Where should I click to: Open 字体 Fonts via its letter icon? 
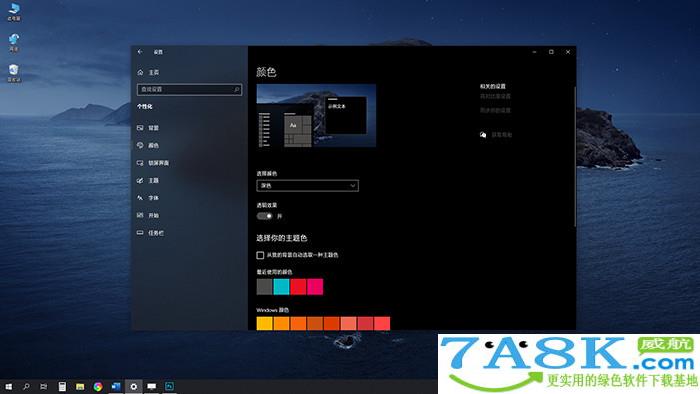(140, 198)
